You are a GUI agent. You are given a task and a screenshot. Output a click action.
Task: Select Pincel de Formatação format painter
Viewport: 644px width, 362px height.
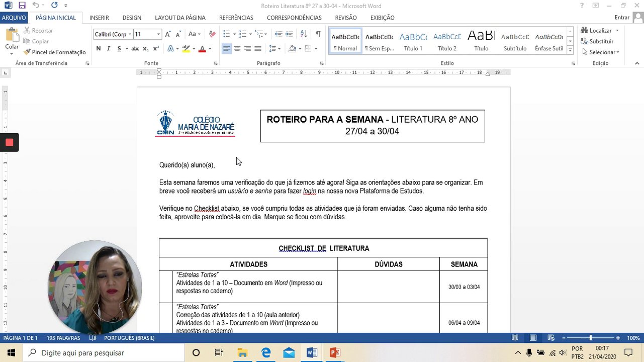(x=55, y=52)
